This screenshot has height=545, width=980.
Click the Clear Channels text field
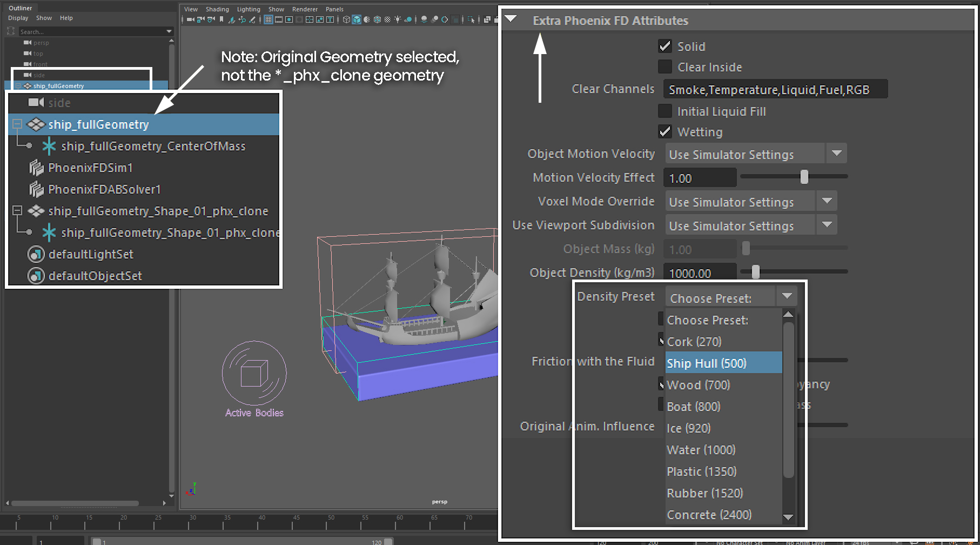[x=776, y=89]
